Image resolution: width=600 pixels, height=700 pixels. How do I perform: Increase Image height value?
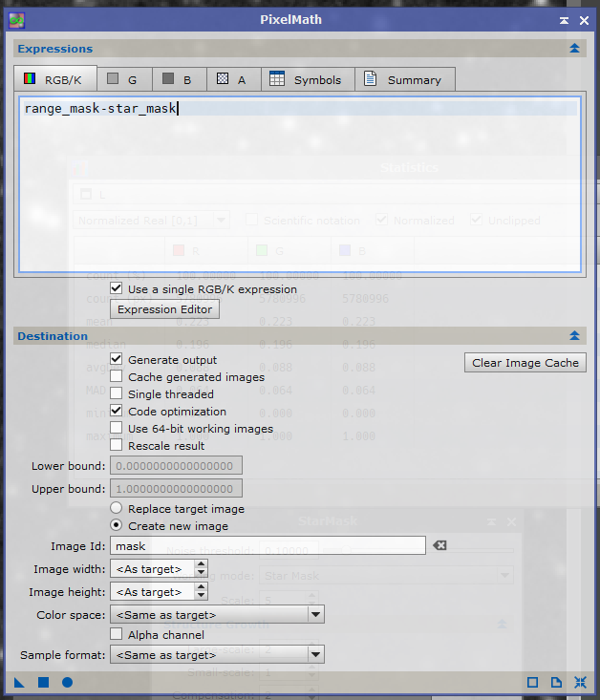tap(202, 587)
